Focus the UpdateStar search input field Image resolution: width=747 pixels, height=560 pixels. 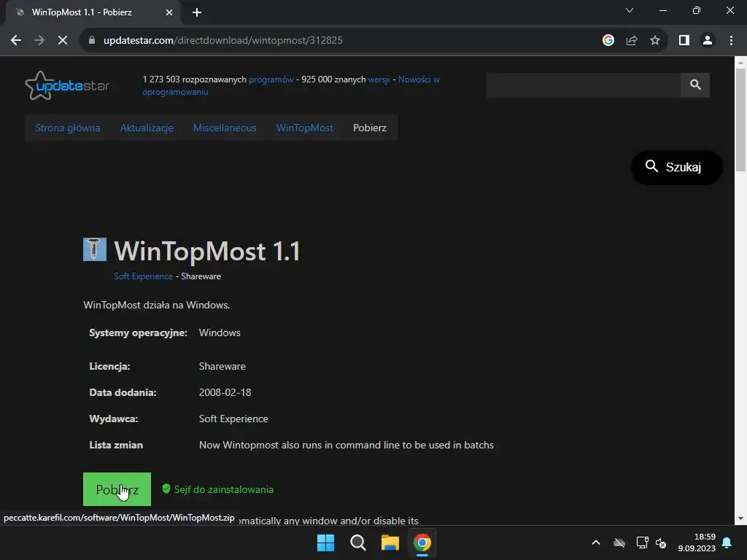pos(584,85)
